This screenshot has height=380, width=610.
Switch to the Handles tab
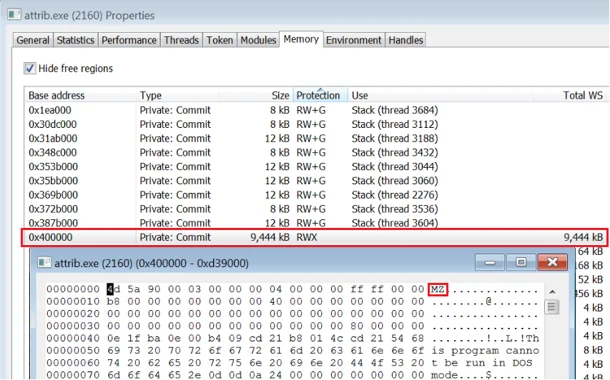pyautogui.click(x=406, y=40)
